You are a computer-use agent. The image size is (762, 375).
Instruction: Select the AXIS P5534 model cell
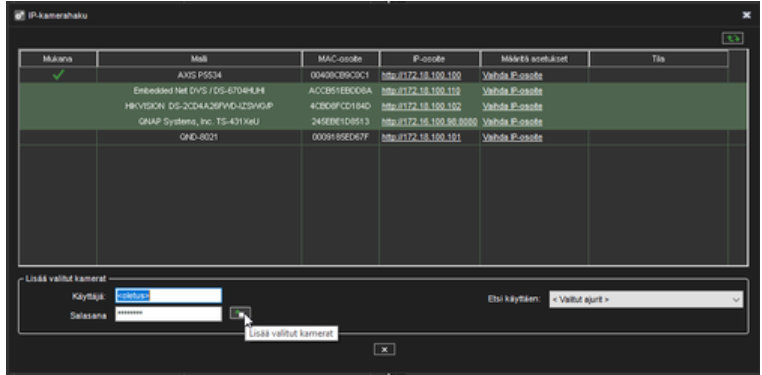pyautogui.click(x=199, y=75)
